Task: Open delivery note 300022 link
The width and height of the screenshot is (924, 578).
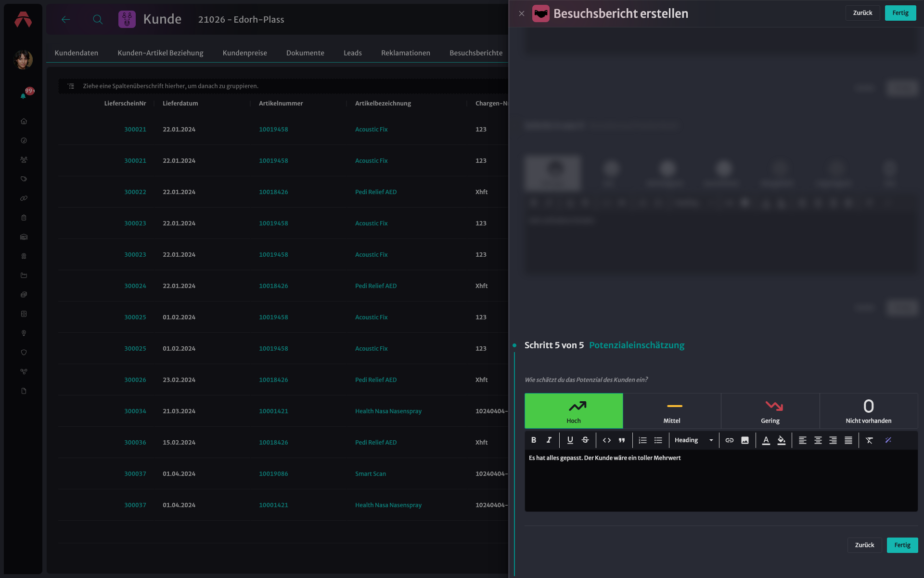Action: click(135, 192)
